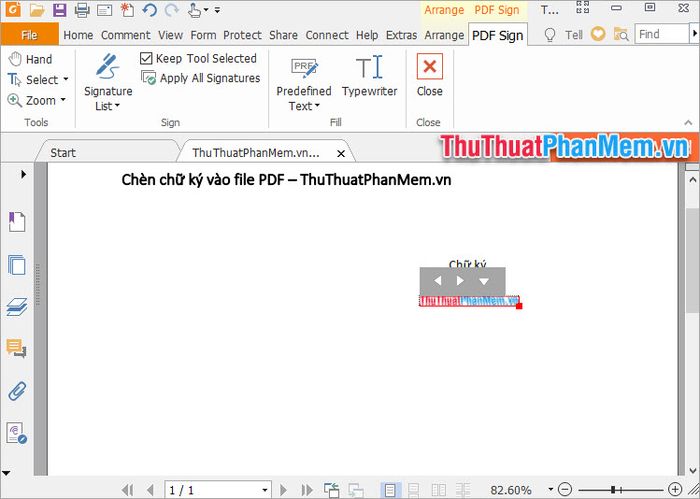Open the Pages thumbnails panel
The image size is (700, 499).
17,265
